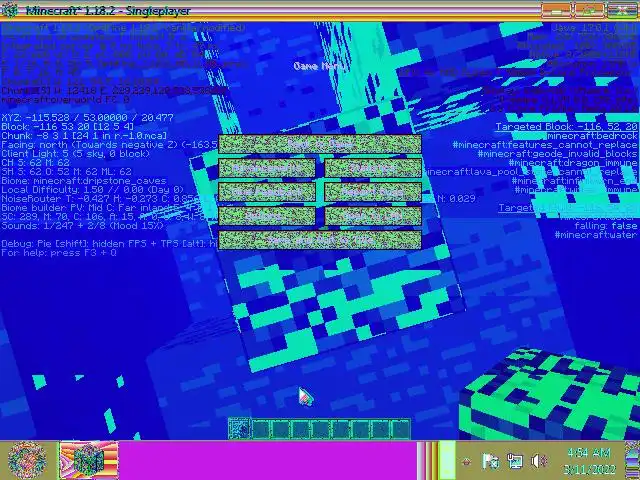Click the volume speaker tray icon
This screenshot has width=640, height=480.
click(x=539, y=461)
